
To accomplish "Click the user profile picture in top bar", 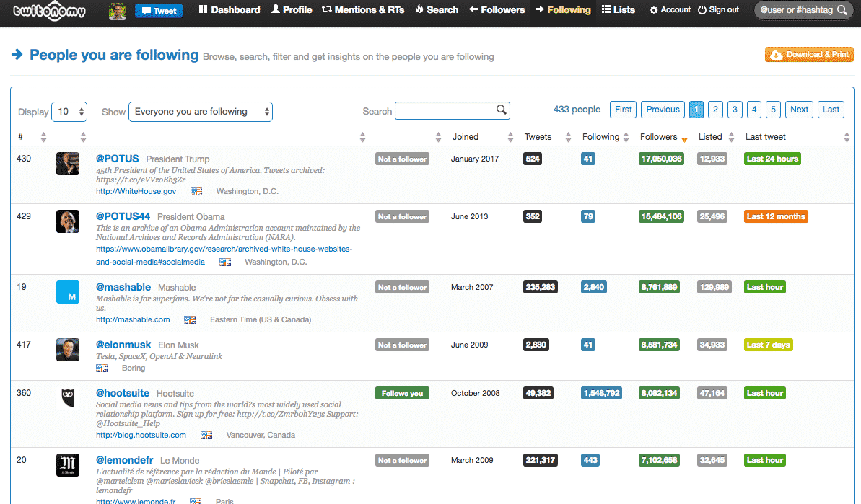I will pyautogui.click(x=117, y=11).
